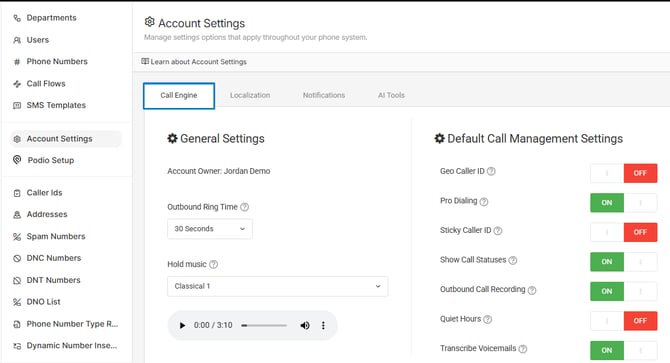Click the Phone Numbers hash icon

[x=17, y=62]
